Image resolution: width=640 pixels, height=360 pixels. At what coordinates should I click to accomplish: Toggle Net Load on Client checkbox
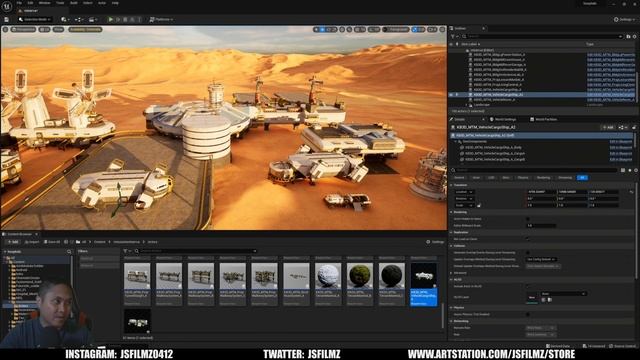(528, 239)
